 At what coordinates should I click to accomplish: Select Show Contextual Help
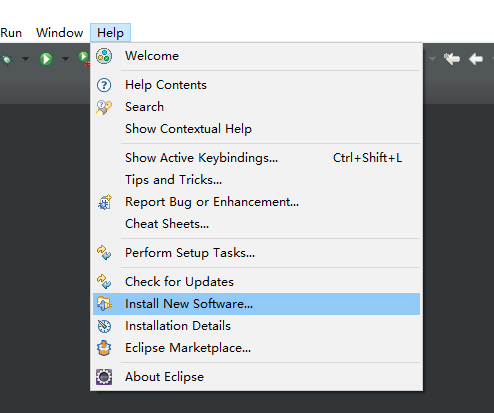tap(256, 129)
